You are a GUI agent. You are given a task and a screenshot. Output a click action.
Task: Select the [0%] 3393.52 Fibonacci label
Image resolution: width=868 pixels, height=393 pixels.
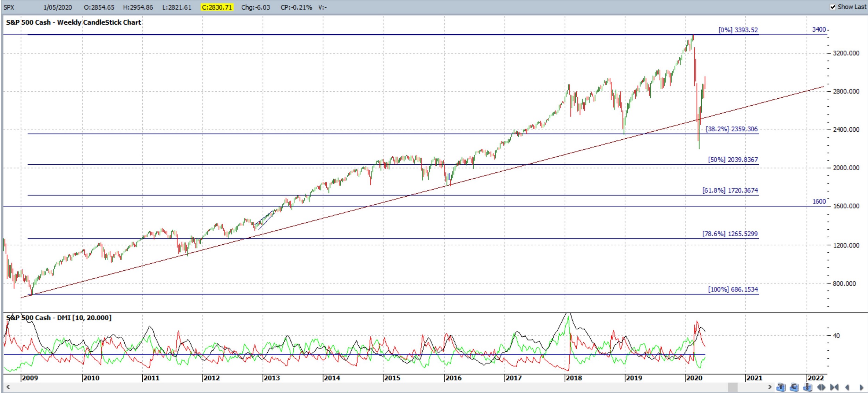738,30
